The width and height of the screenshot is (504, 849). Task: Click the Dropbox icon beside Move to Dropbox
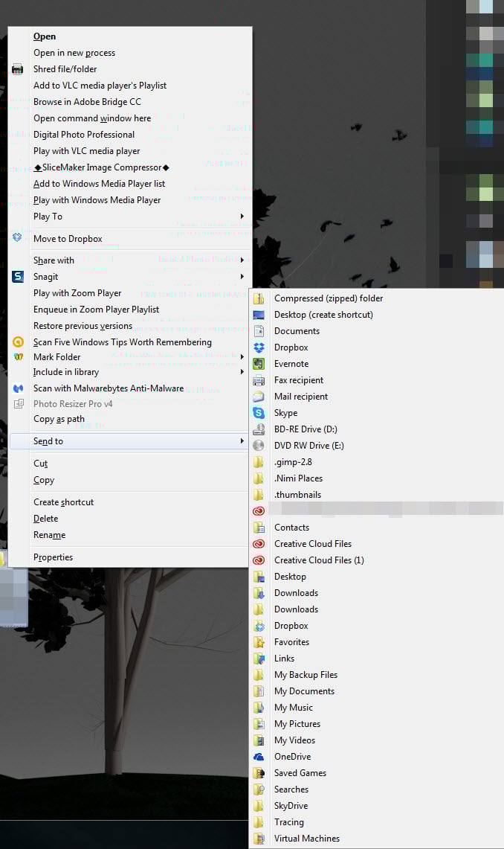pos(18,238)
